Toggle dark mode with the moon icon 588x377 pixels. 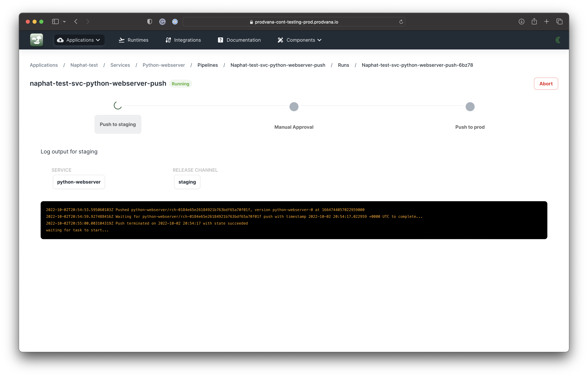click(558, 40)
